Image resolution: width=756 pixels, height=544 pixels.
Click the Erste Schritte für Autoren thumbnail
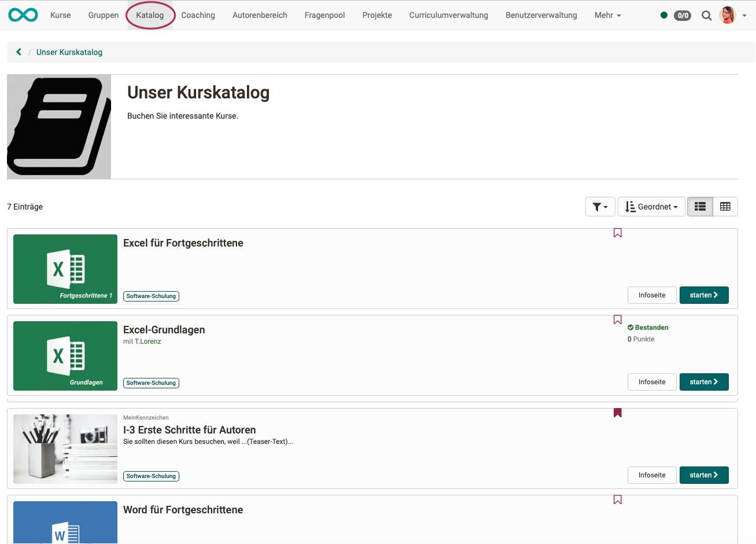coord(65,449)
